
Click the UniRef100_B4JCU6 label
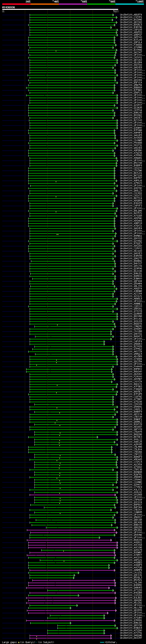coord(131,271)
